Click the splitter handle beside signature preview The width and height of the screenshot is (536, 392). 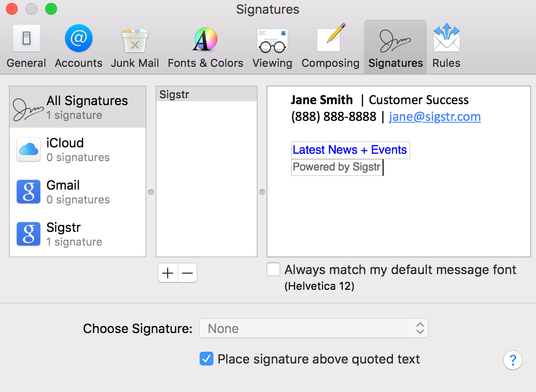click(262, 192)
